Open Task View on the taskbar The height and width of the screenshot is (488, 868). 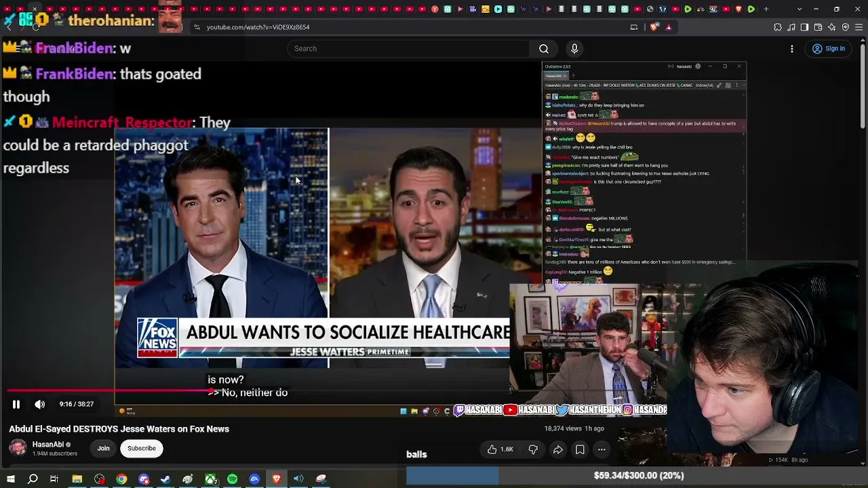54,479
